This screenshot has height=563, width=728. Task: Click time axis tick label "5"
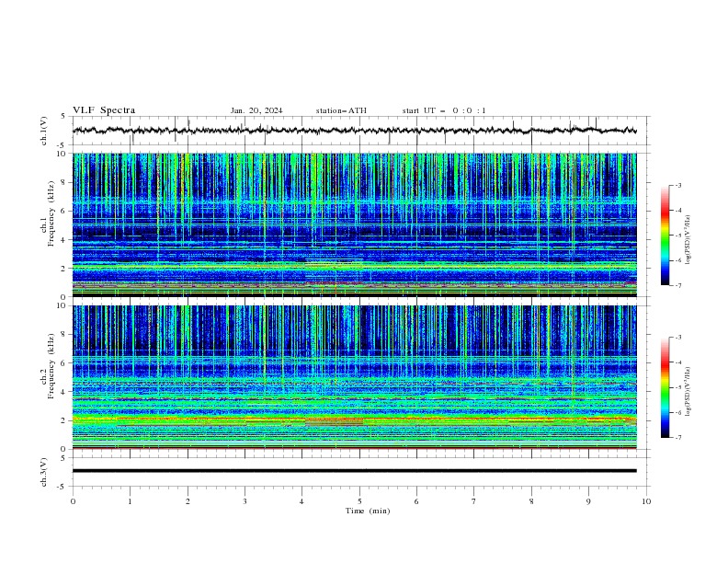(359, 501)
